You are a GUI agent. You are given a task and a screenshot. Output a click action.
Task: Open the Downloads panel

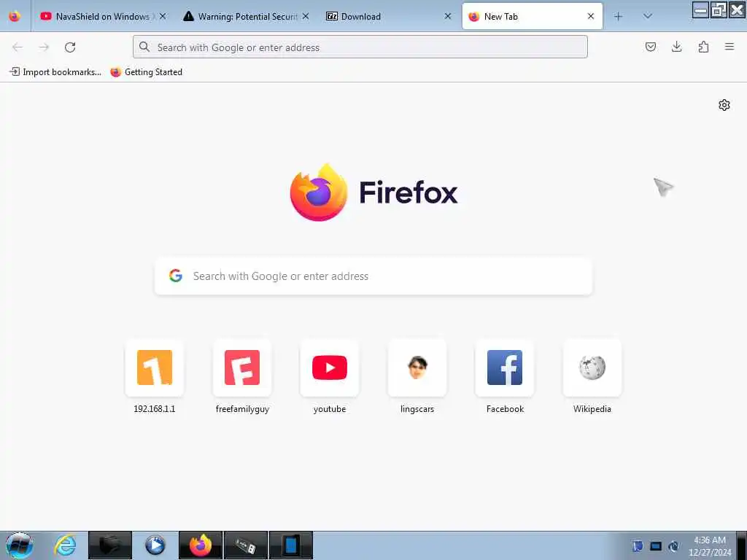pyautogui.click(x=676, y=47)
